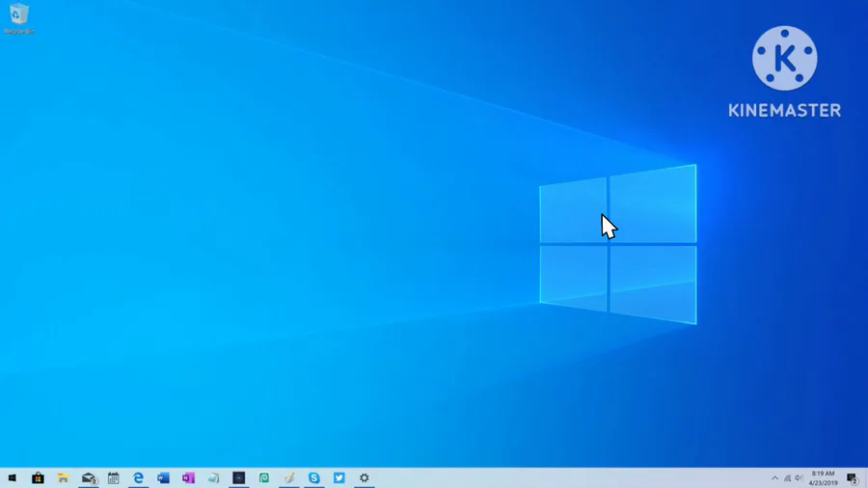Open the green swirl app icon
Image resolution: width=868 pixels, height=488 pixels.
[x=264, y=478]
